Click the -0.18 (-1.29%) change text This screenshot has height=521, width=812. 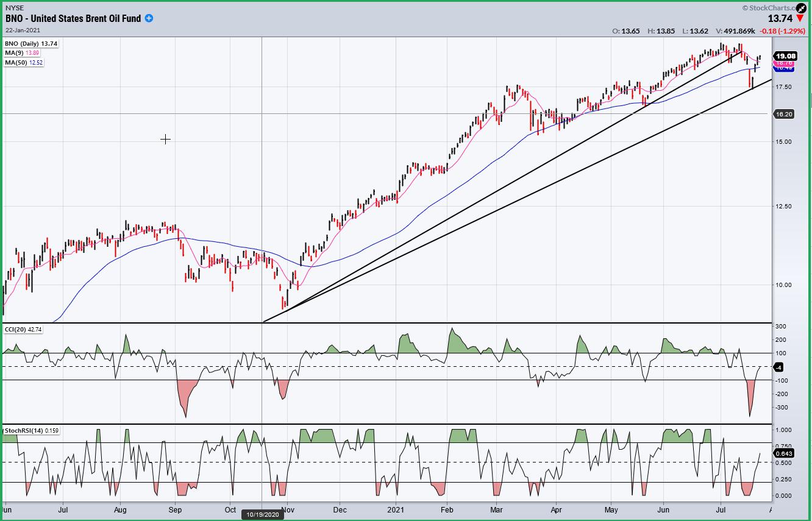783,31
